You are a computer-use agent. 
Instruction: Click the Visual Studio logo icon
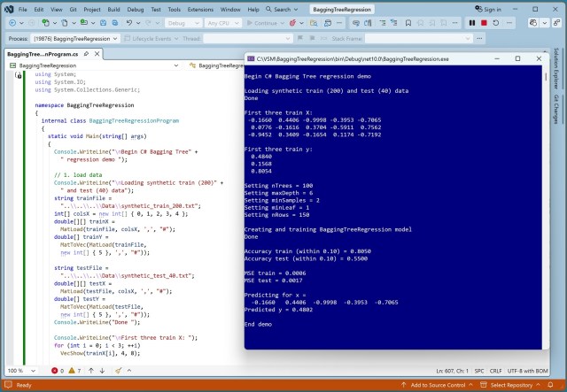(x=9, y=10)
